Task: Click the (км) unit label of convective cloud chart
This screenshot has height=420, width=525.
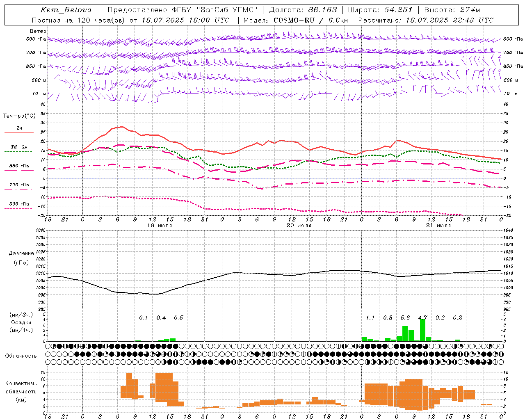Action: (x=21, y=399)
